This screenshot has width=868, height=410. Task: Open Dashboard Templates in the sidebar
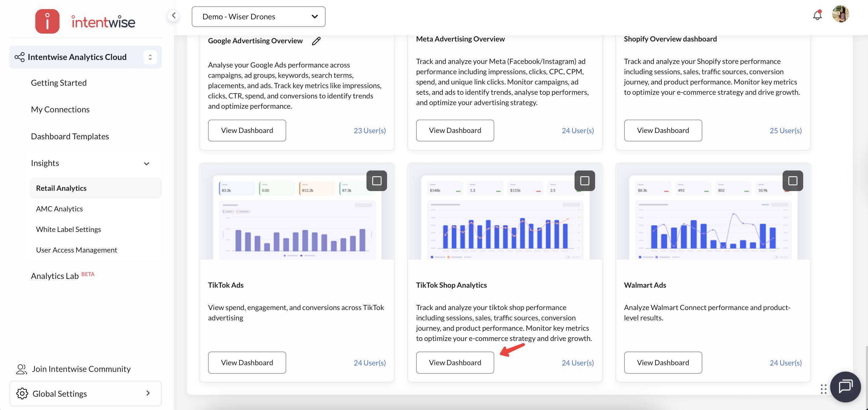pos(70,136)
